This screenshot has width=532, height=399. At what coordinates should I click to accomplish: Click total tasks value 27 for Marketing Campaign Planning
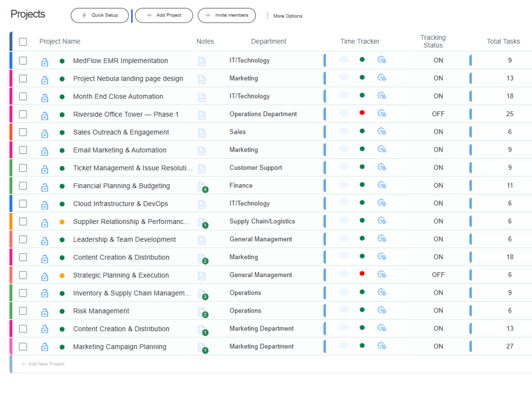coord(510,346)
